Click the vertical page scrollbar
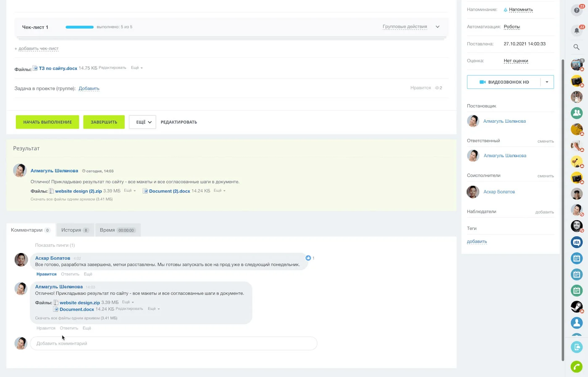This screenshot has height=377, width=588. 563,210
